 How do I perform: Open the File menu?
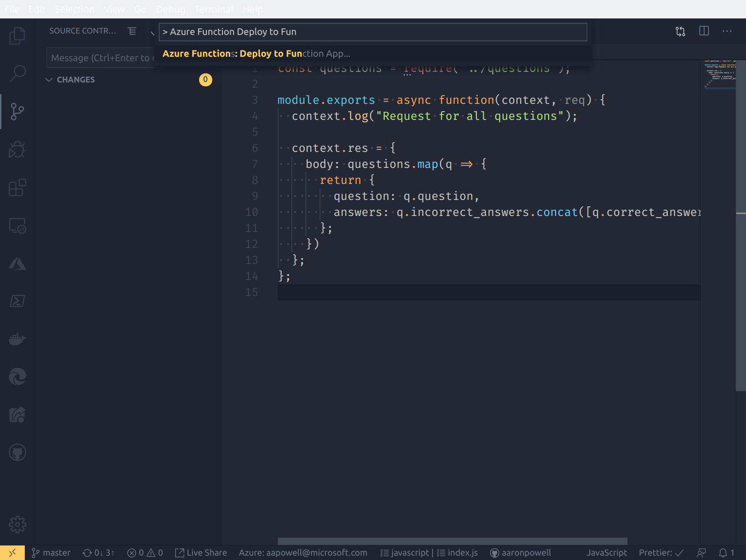point(12,9)
